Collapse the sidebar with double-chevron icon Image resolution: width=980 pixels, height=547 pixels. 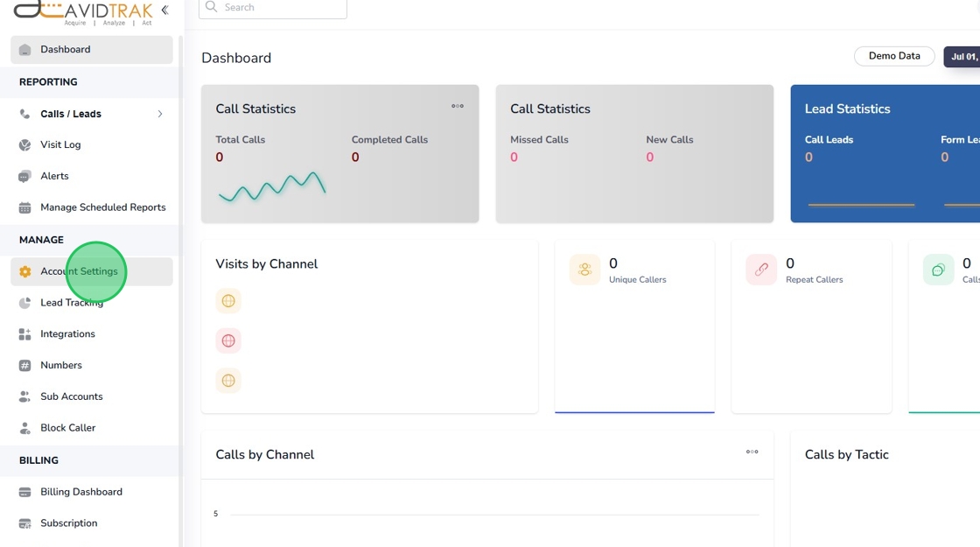pyautogui.click(x=165, y=10)
